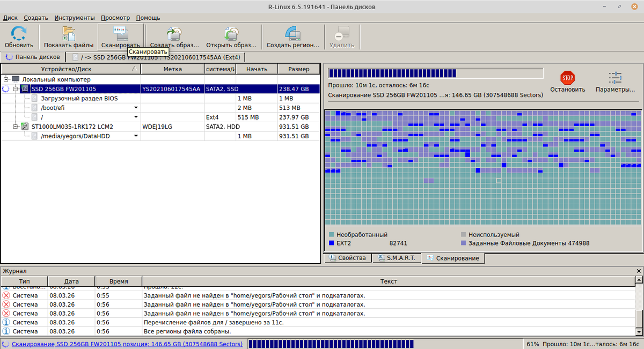
Task: Click Заданные Файловые Документы legend swatch
Action: point(463,243)
